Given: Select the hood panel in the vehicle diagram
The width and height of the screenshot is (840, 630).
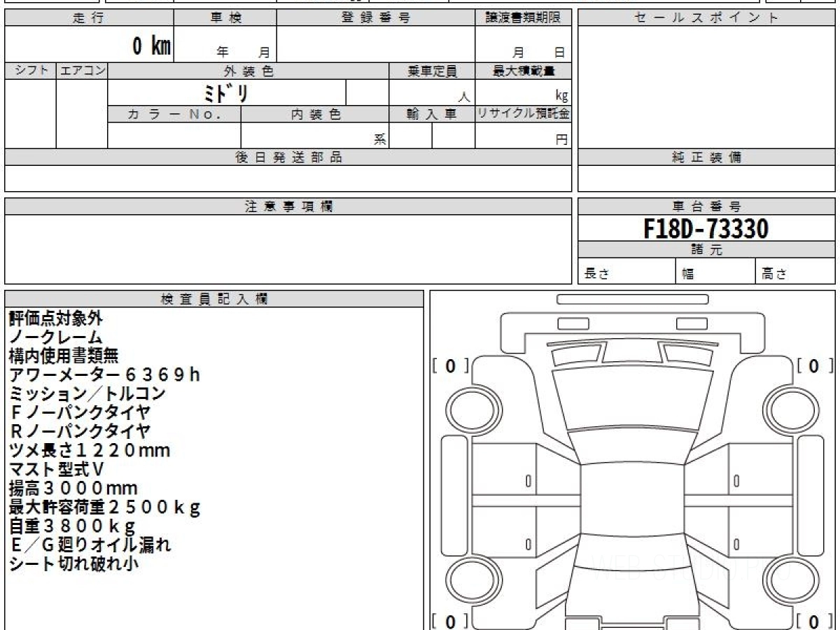Looking at the screenshot, I should (631, 399).
